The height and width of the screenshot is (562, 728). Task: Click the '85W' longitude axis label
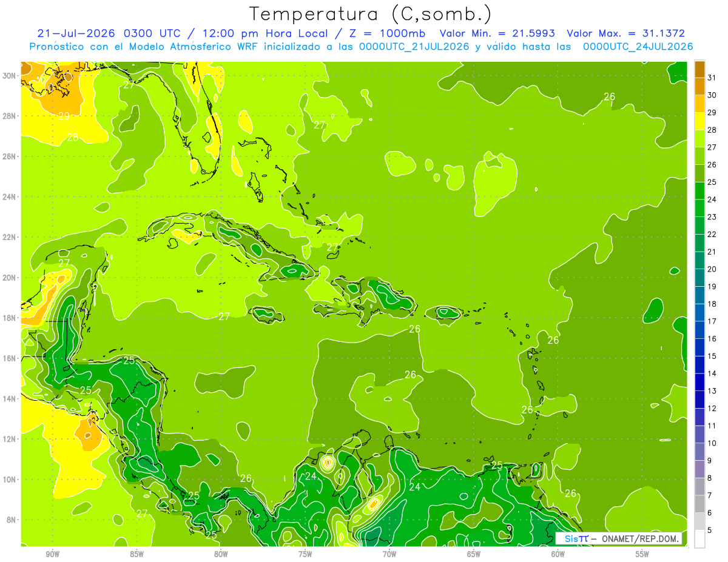136,554
